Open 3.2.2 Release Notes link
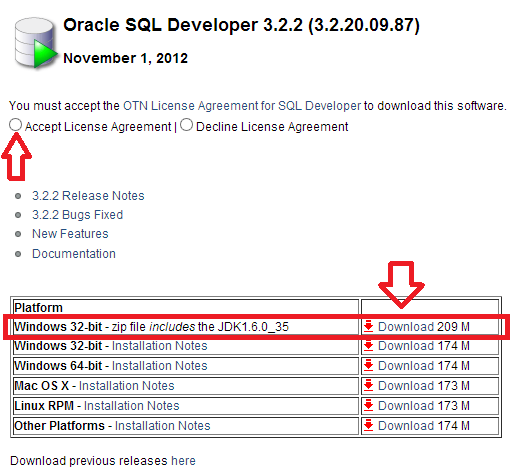The image size is (513, 476). (88, 196)
